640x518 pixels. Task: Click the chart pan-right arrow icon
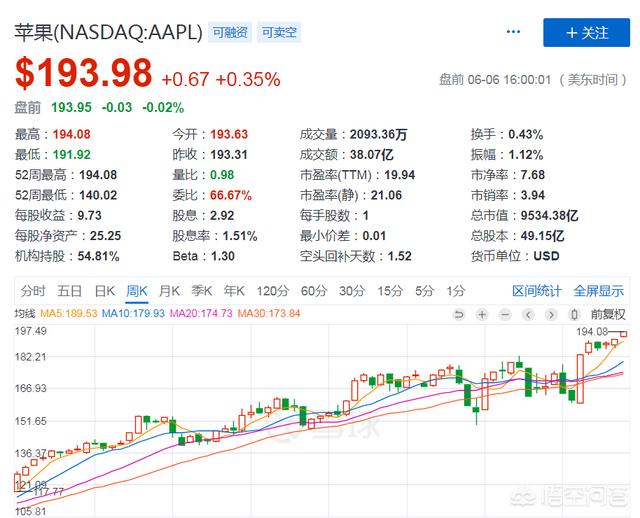(x=551, y=315)
